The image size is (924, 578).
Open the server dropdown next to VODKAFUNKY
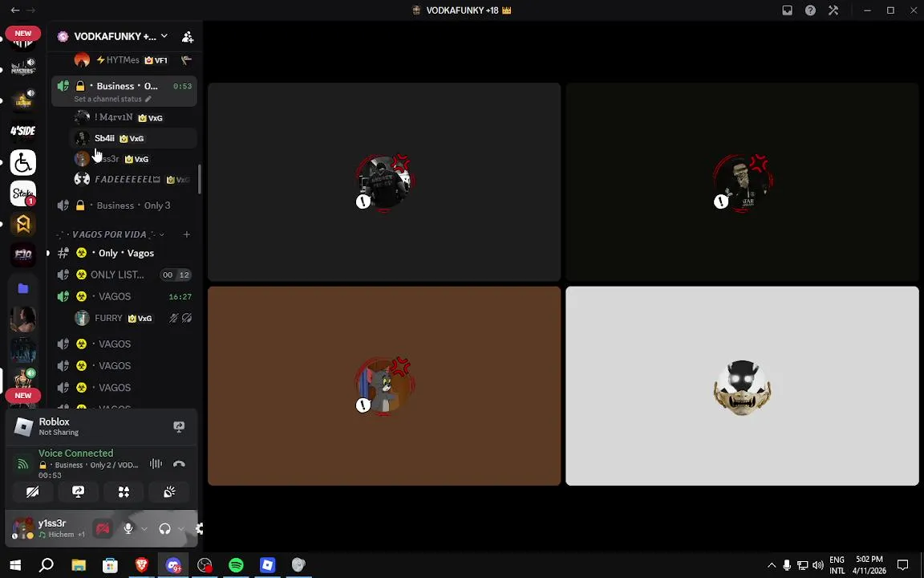[164, 36]
